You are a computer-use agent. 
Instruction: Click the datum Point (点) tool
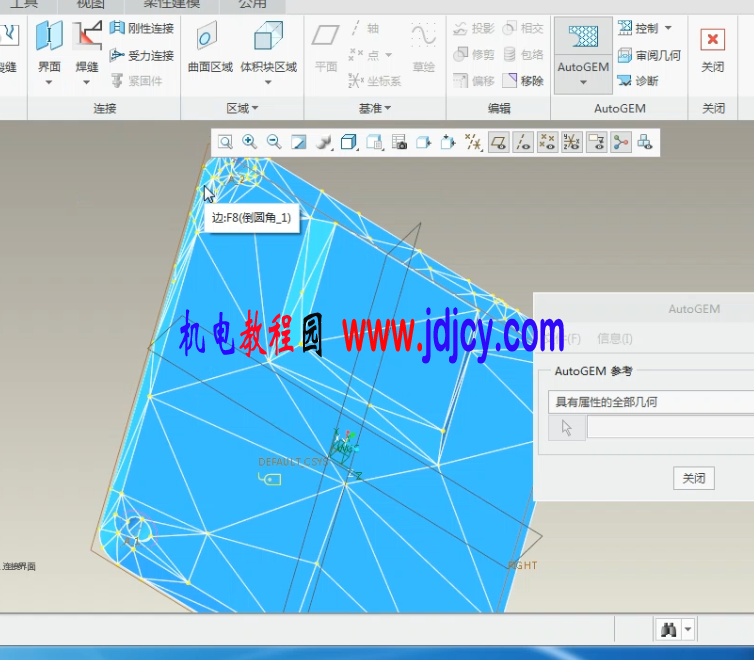[x=364, y=55]
